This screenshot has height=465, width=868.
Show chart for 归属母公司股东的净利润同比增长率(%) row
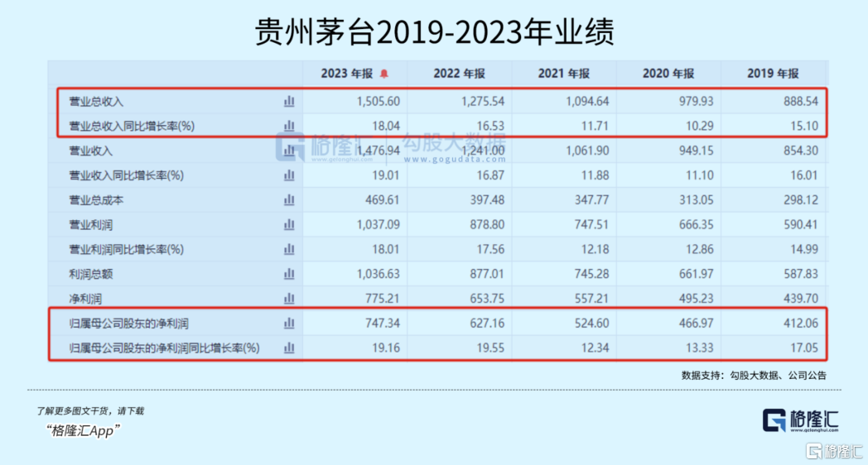(289, 348)
